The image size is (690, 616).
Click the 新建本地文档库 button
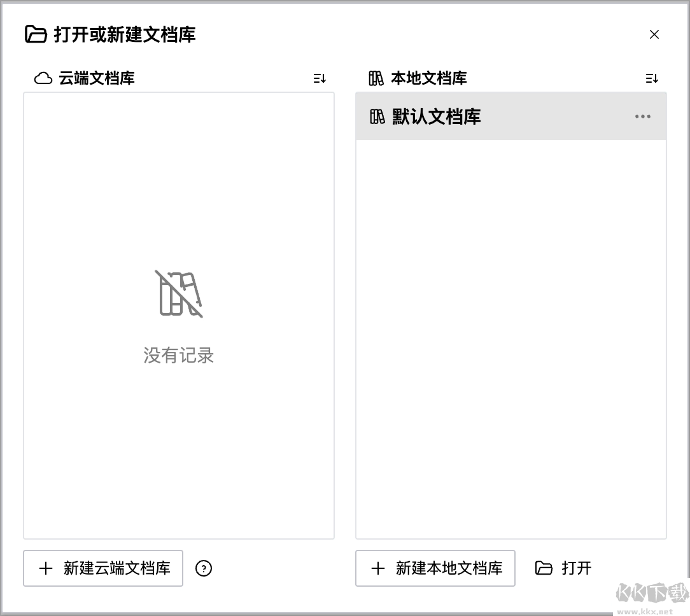(x=435, y=568)
